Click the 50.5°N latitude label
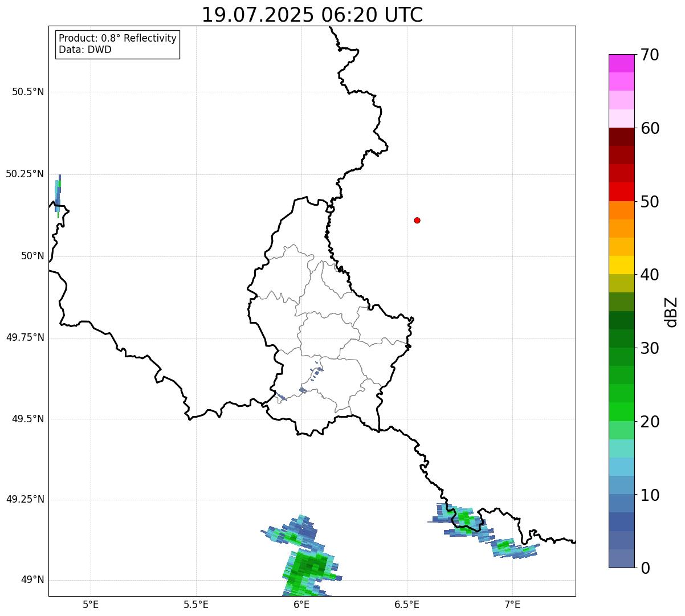685x616 pixels. coord(28,92)
